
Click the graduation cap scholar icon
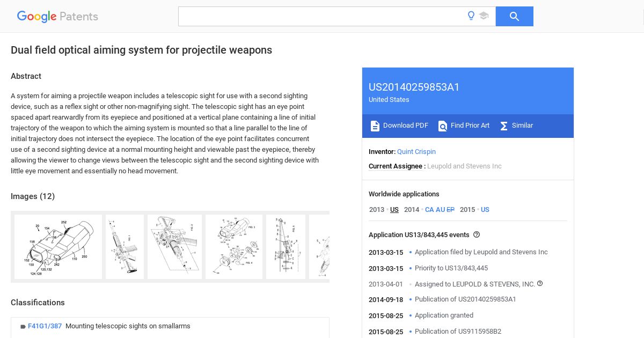pyautogui.click(x=484, y=16)
